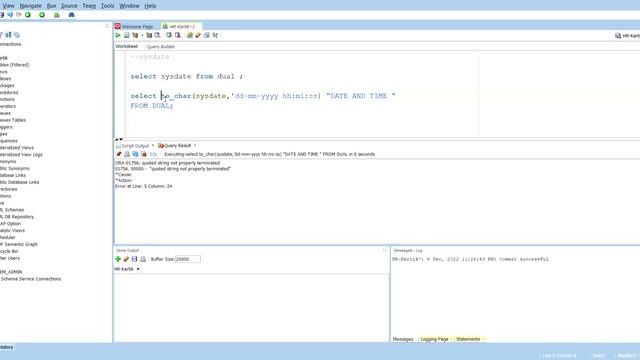This screenshot has width=640, height=360.
Task: Click the Explain Plan icon
Action: pyautogui.click(x=135, y=36)
